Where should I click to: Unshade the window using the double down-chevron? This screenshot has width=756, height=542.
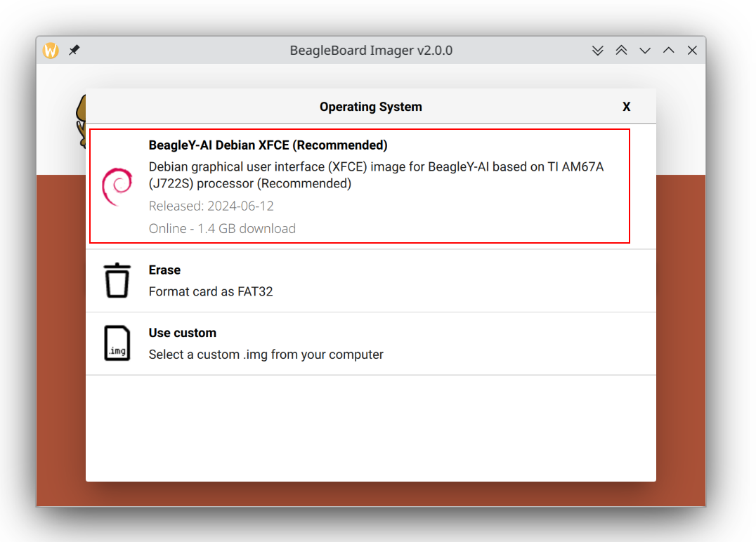[598, 50]
